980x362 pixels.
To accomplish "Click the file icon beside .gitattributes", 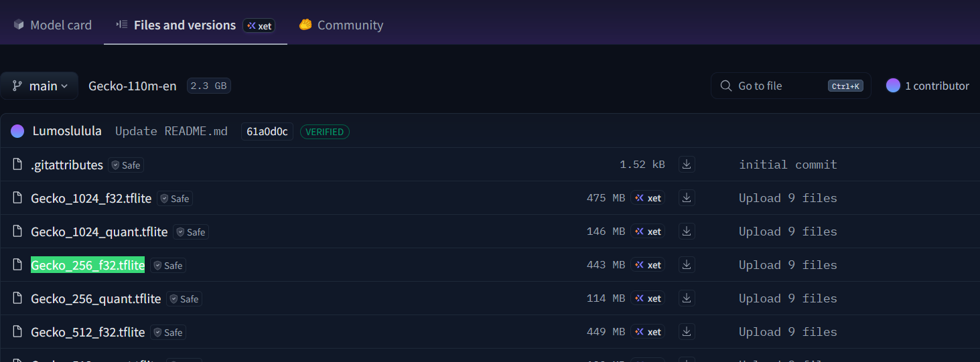I will pyautogui.click(x=18, y=165).
